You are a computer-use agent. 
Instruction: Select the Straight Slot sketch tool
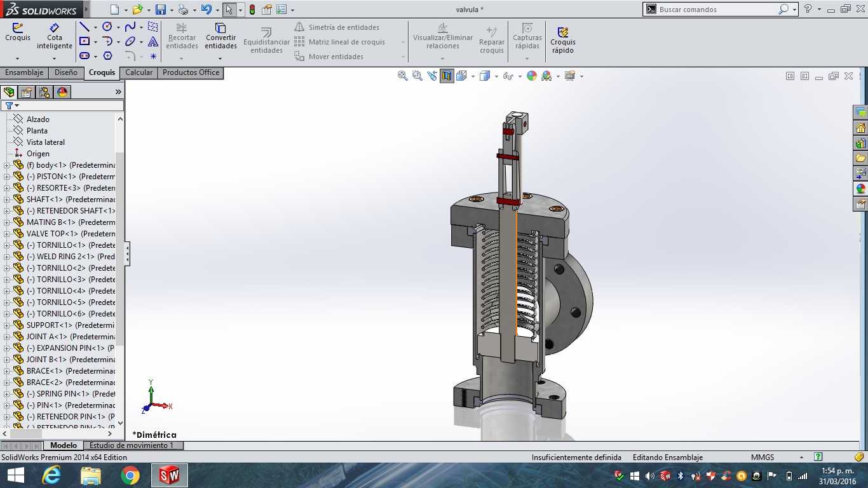coord(84,56)
